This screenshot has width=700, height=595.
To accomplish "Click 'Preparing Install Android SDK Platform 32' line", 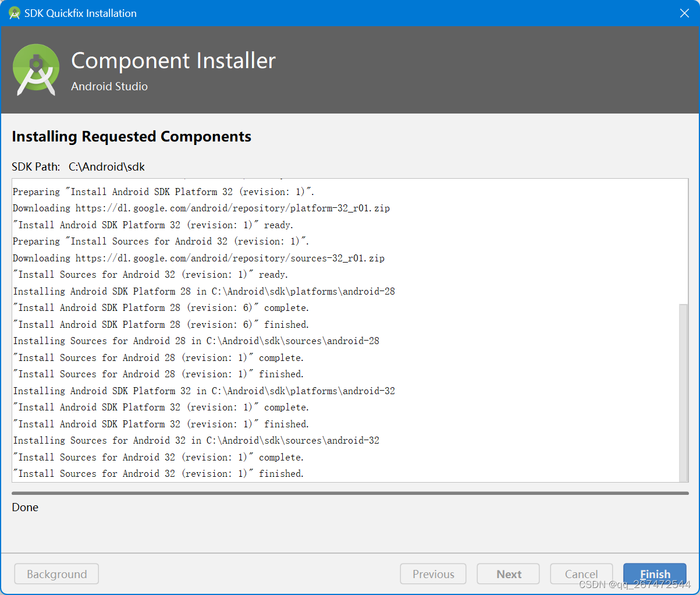I will click(x=164, y=192).
